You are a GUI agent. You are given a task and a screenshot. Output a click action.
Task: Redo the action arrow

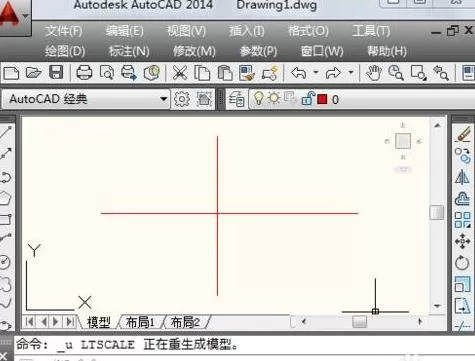click(333, 73)
